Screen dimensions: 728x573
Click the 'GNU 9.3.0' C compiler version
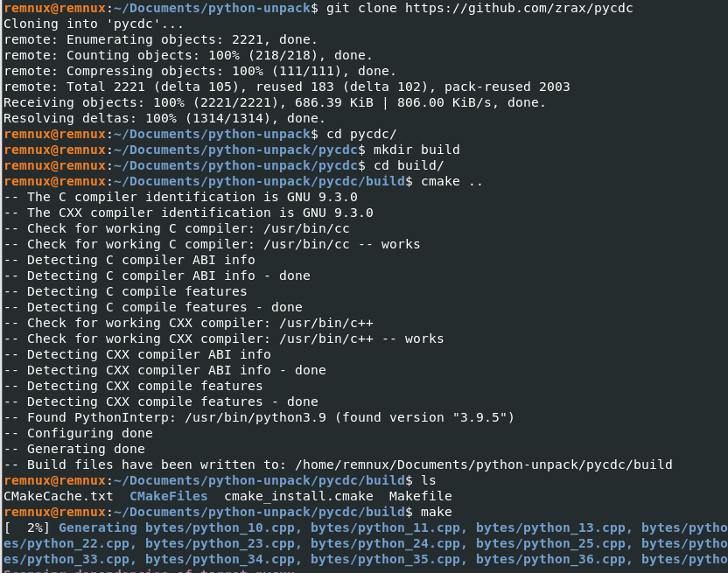tap(322, 198)
